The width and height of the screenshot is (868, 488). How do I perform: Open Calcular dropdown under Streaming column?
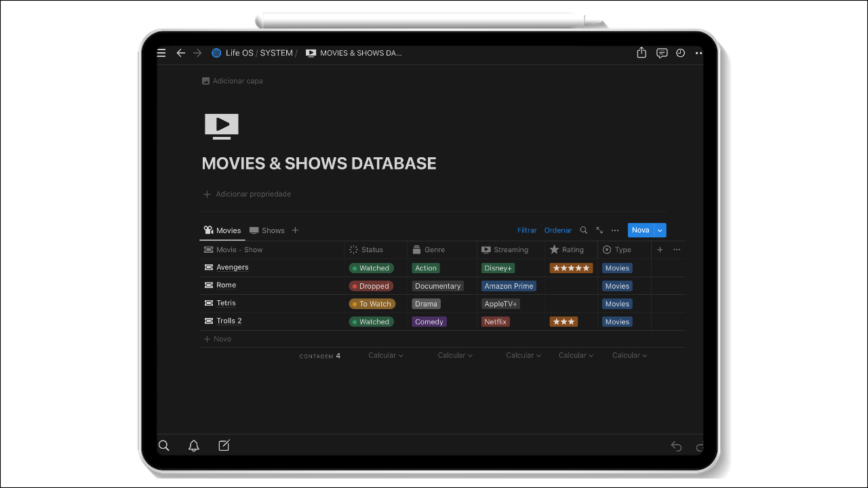pos(524,355)
